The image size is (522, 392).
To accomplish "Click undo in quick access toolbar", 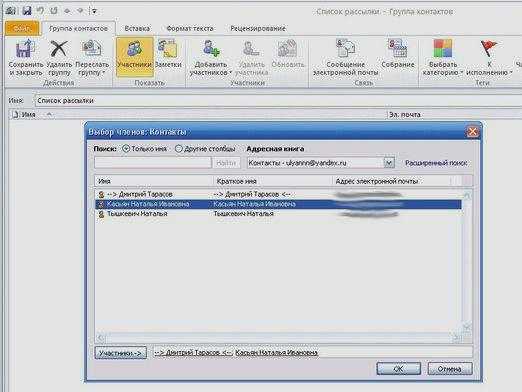I will [40, 11].
